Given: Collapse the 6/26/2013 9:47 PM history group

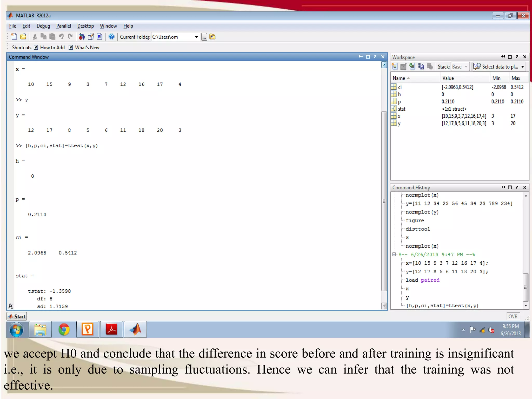Looking at the screenshot, I should 394,254.
